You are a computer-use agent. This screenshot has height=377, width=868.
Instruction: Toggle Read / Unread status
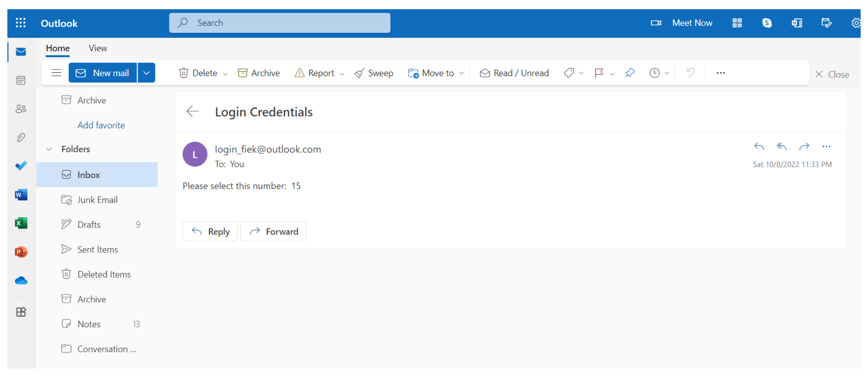[514, 73]
